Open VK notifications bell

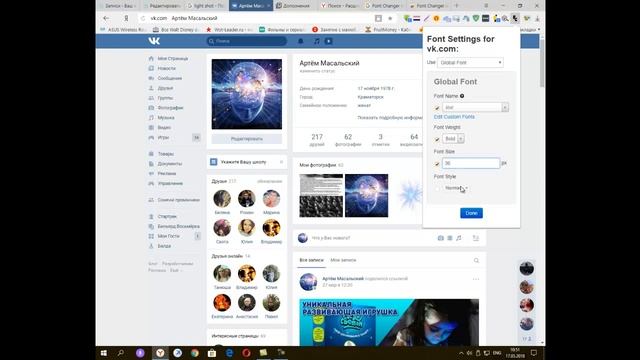pos(300,41)
